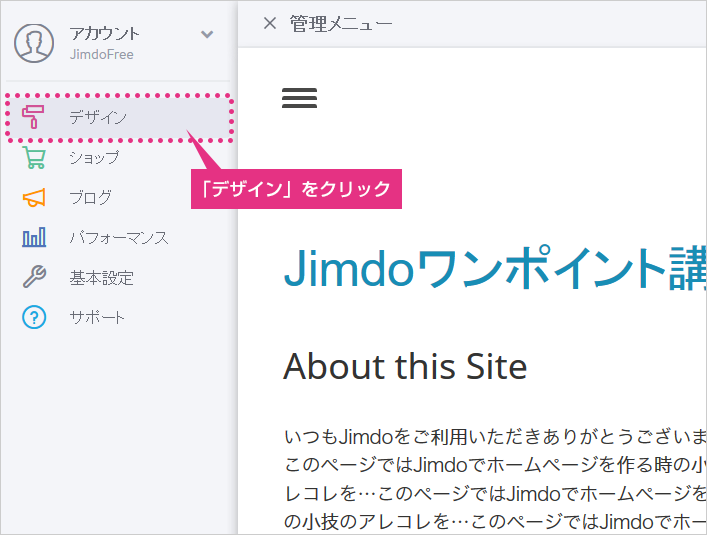The image size is (707, 535).
Task: Click the wrench settings icon
Action: 34,277
